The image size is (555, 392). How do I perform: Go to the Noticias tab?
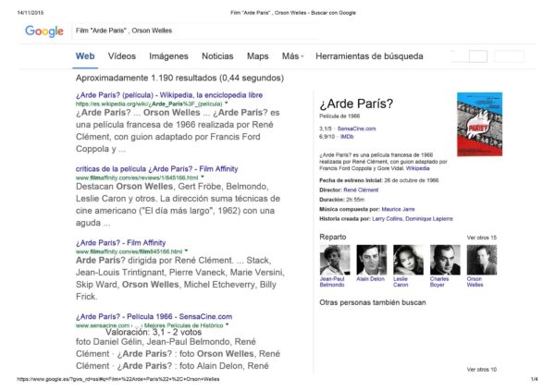point(217,56)
